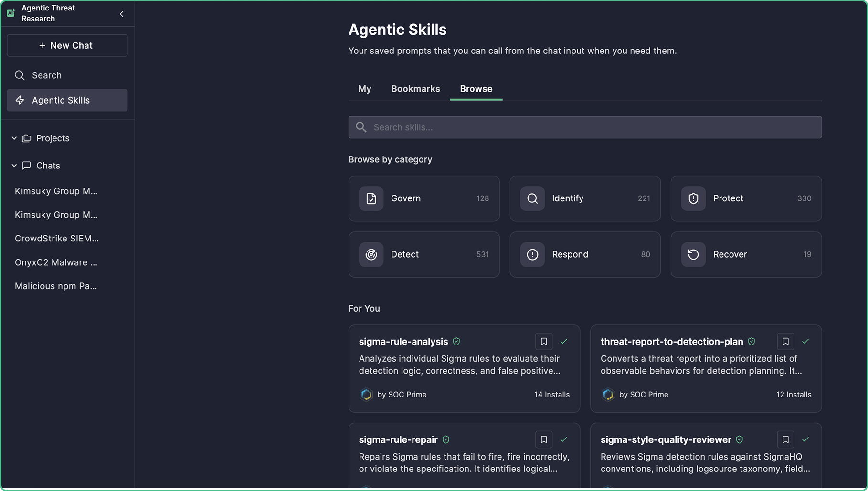868x491 pixels.
Task: Click the Agentic Threat Research logo icon
Action: coord(11,13)
